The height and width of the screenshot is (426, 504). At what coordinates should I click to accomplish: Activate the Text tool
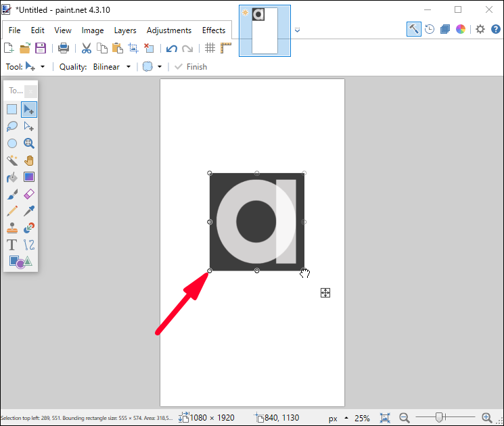pos(12,245)
